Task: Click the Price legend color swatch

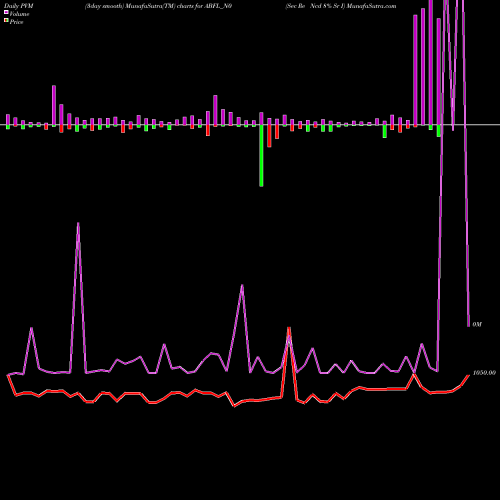Action: click(x=6, y=21)
